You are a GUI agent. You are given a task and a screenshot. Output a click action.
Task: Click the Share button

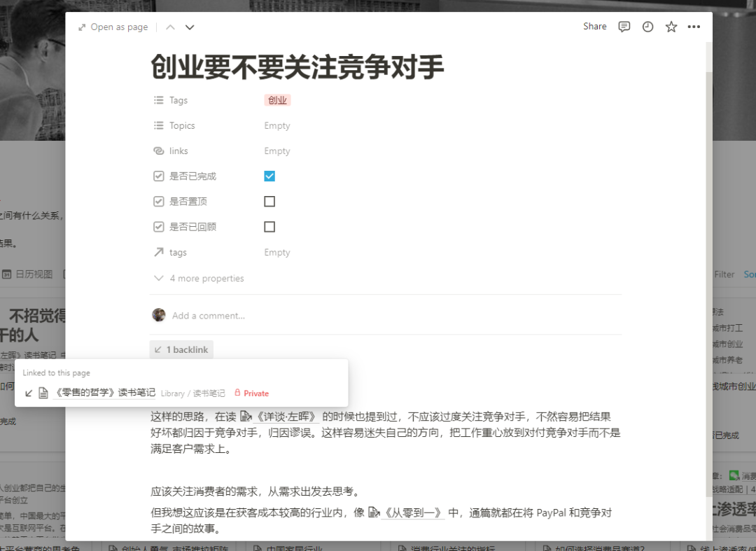tap(594, 27)
